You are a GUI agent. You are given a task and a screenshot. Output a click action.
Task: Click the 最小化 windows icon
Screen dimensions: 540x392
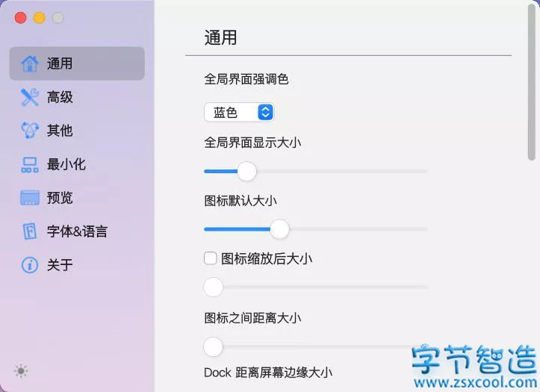pyautogui.click(x=30, y=164)
